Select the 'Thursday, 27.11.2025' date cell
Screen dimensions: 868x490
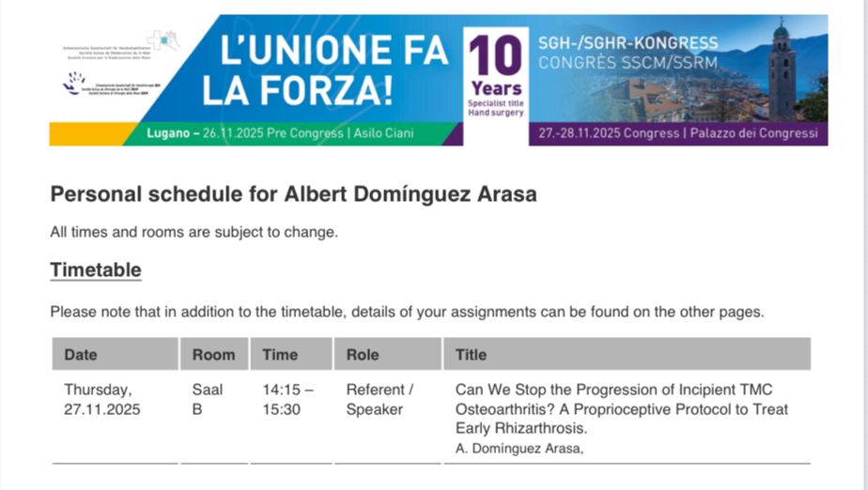(101, 399)
